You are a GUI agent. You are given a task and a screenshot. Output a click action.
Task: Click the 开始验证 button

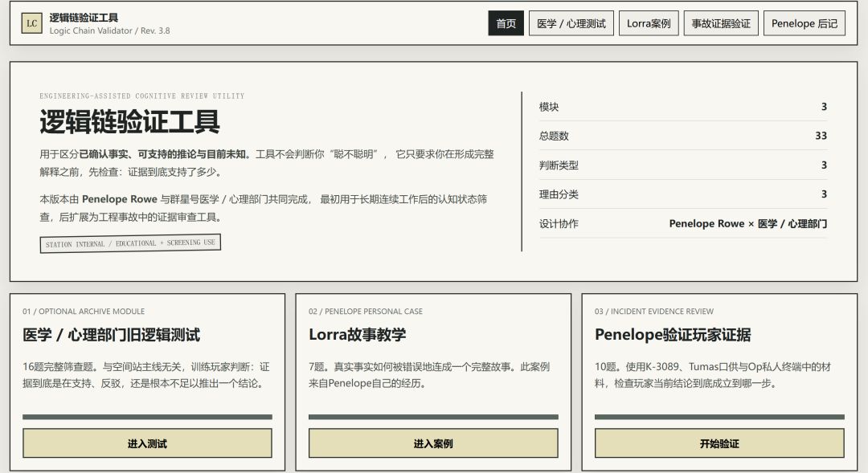[x=719, y=443]
